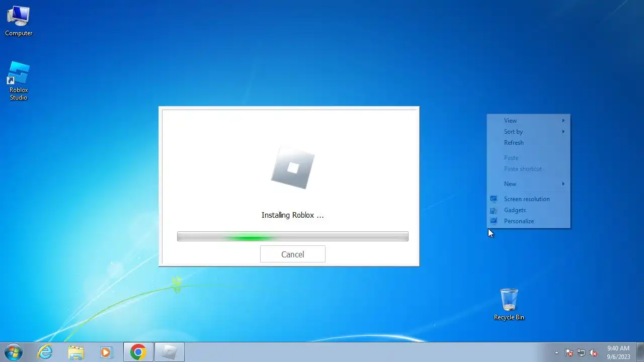Image resolution: width=644 pixels, height=362 pixels.
Task: Choose Refresh from the context menu
Action: coord(528,143)
